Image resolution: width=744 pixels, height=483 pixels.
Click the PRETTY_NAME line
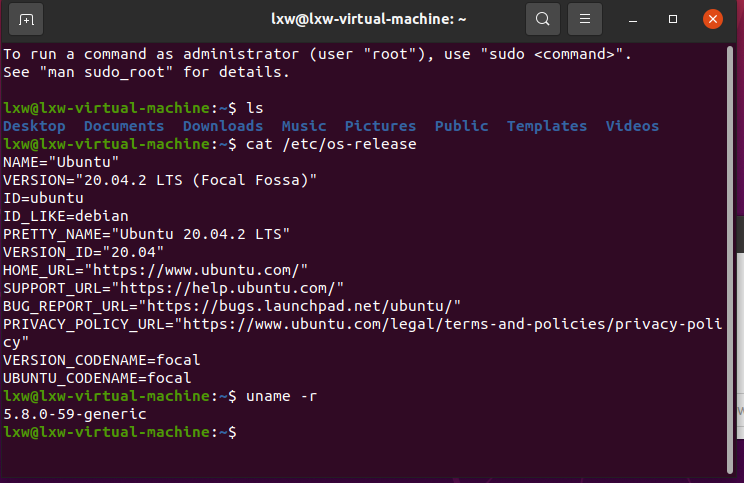(147, 234)
